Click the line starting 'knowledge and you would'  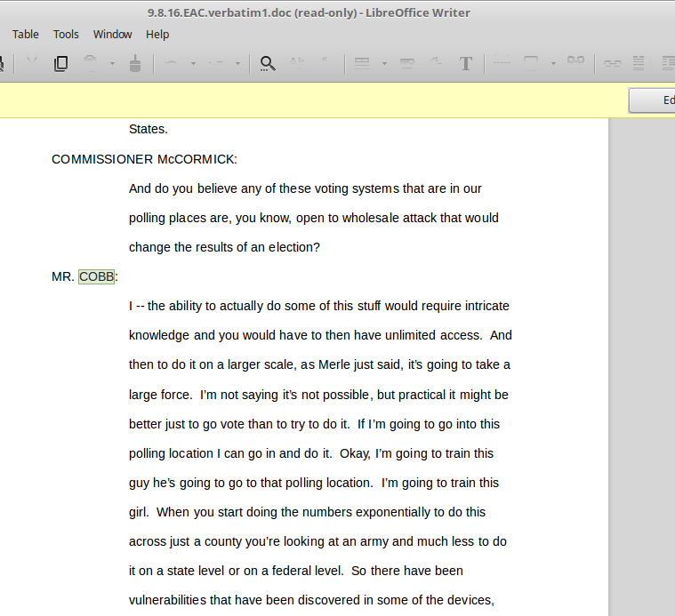point(320,335)
